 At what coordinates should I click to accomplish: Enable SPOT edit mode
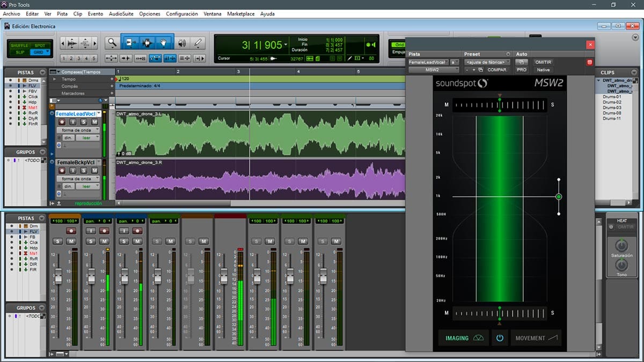(x=40, y=46)
